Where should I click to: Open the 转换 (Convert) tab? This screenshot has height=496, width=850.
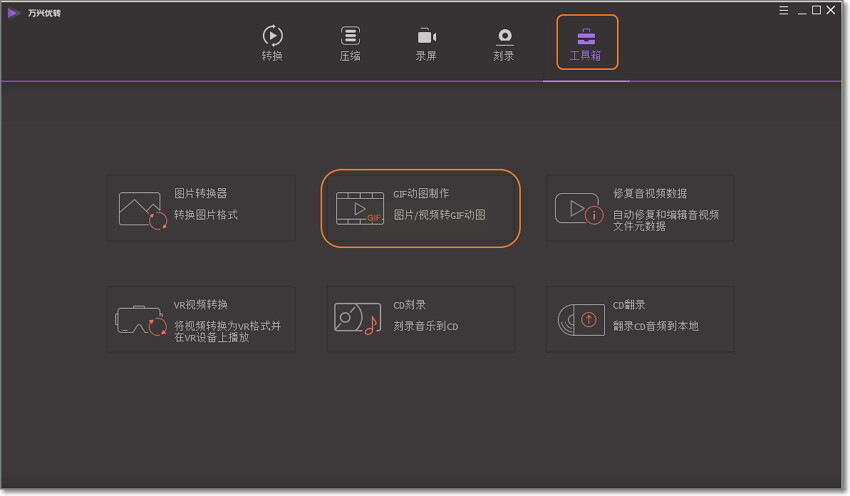coord(272,43)
